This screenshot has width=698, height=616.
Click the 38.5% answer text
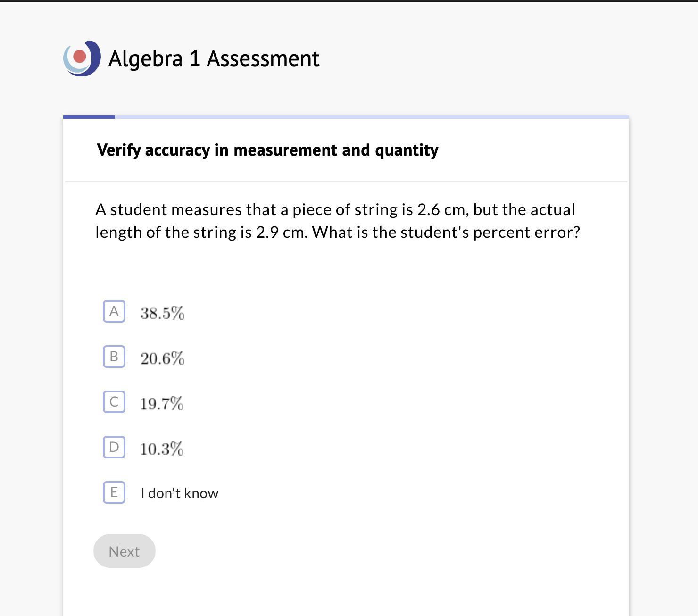click(162, 313)
